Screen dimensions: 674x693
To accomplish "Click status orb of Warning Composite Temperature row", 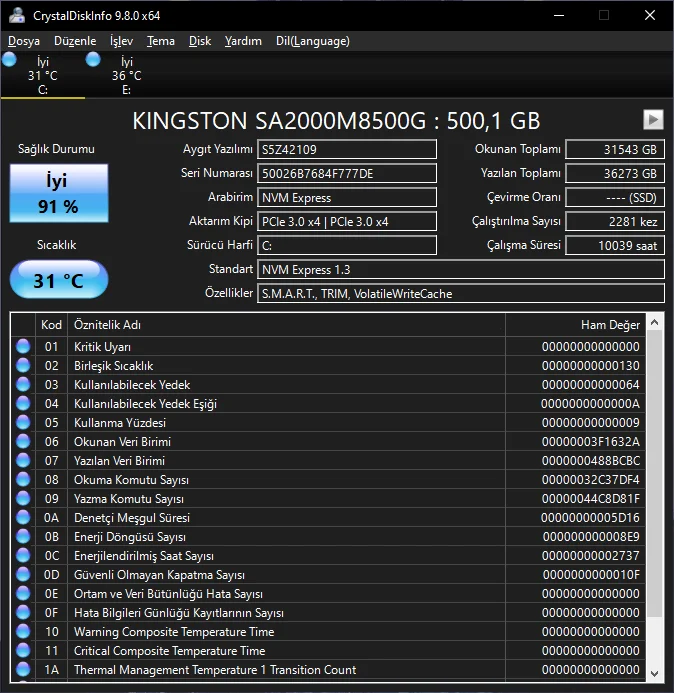I will (x=23, y=631).
